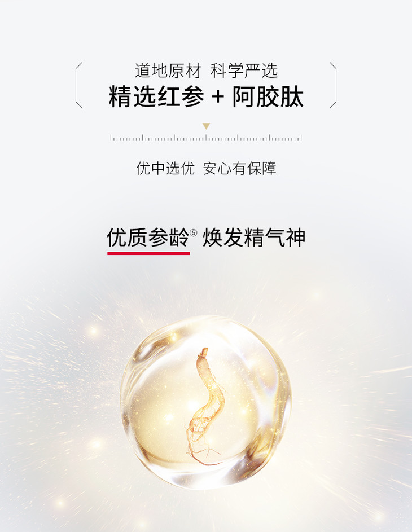The width and height of the screenshot is (412, 532).
Task: Click the left end of ruler scale
Action: 111,138
